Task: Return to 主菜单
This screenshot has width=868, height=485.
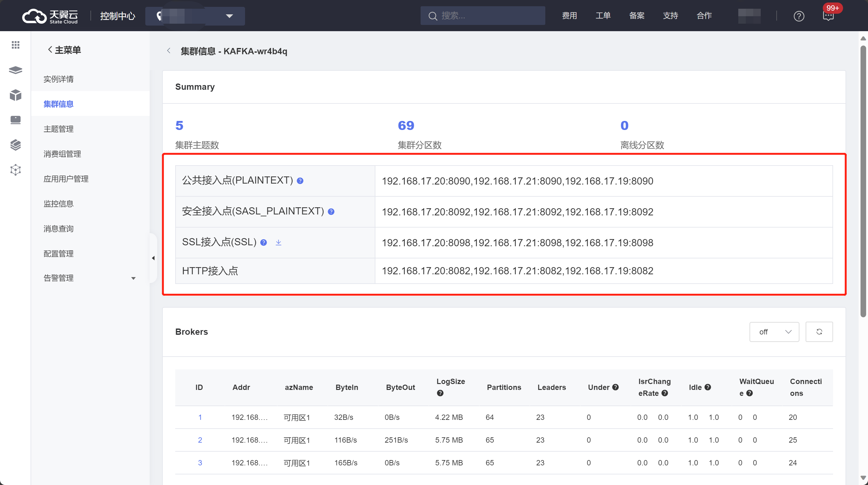Action: pos(64,50)
